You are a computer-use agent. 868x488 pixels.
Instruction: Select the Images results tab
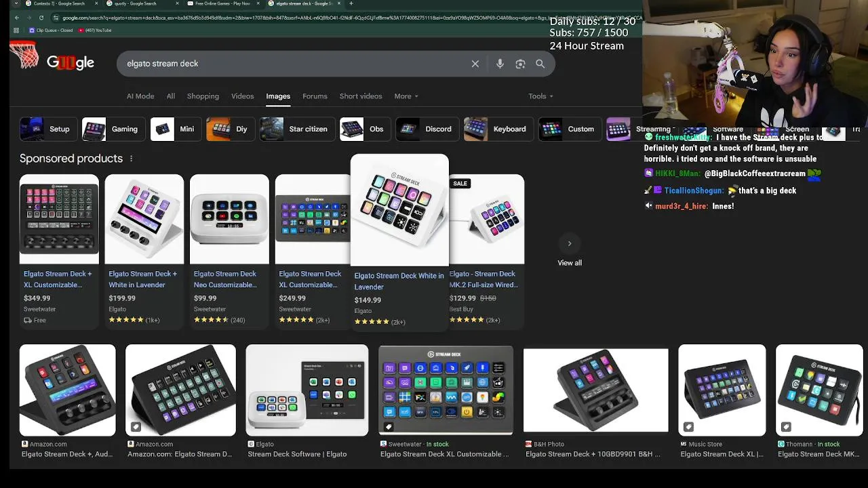tap(278, 96)
